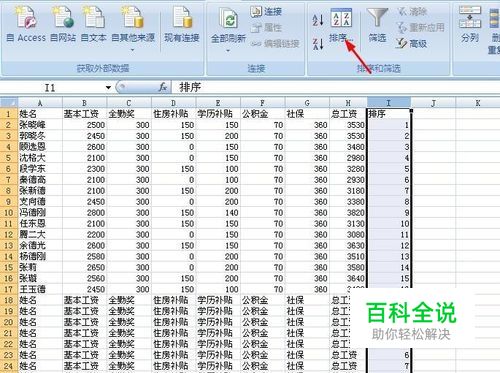Click total salary 3640 cell
The width and height of the screenshot is (500, 373).
348,278
